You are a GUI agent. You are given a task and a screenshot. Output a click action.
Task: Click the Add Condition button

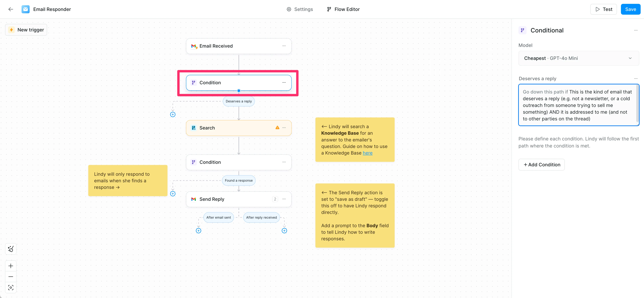[542, 165]
